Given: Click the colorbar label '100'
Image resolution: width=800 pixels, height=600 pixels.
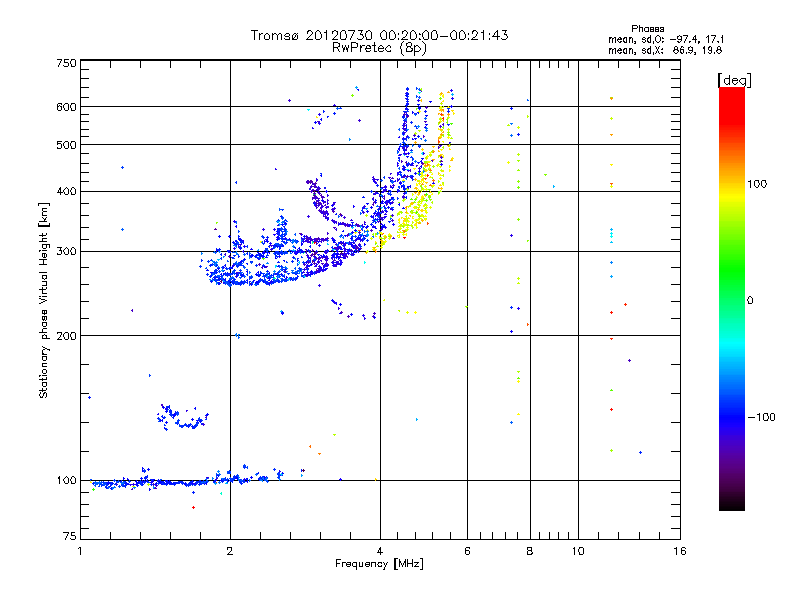Looking at the screenshot, I should [x=757, y=184].
